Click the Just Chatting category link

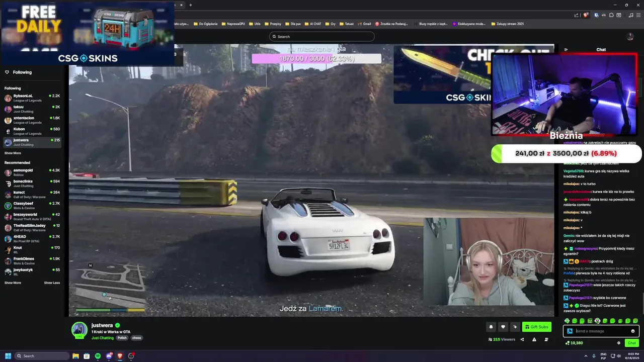(x=103, y=338)
